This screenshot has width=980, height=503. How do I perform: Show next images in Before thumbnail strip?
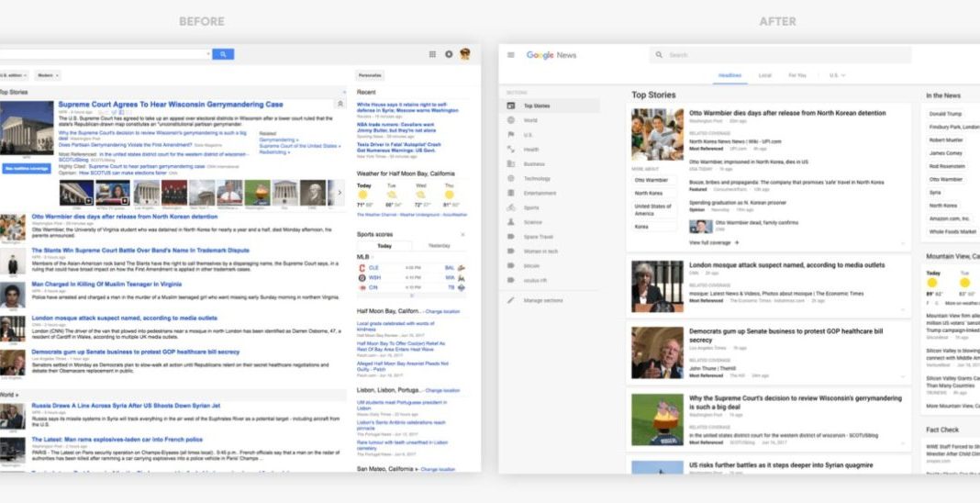click(x=340, y=193)
